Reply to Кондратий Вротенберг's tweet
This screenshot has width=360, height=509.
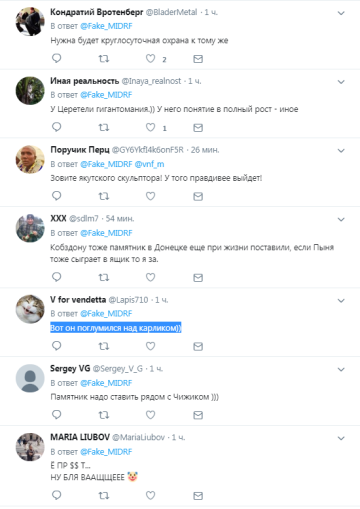(57, 58)
